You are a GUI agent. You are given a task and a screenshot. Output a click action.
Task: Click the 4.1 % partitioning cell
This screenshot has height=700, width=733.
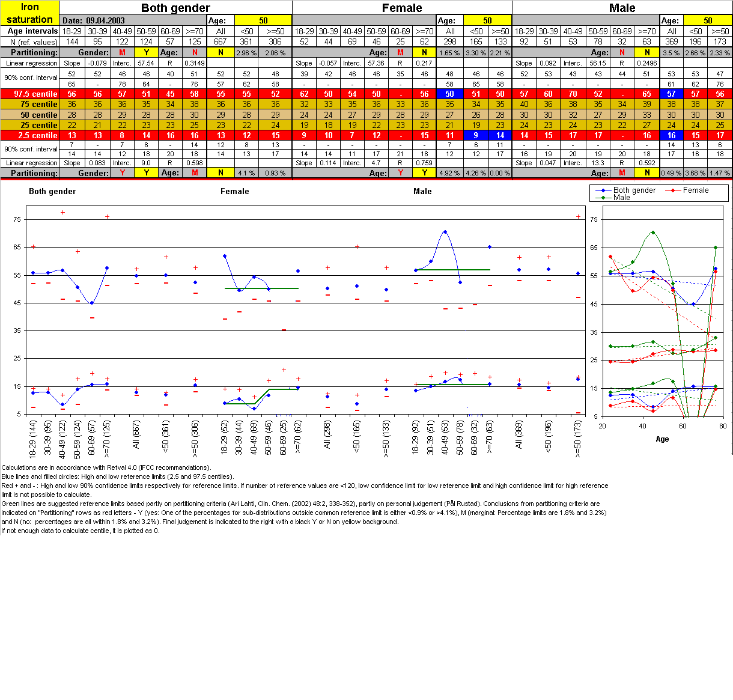click(246, 173)
